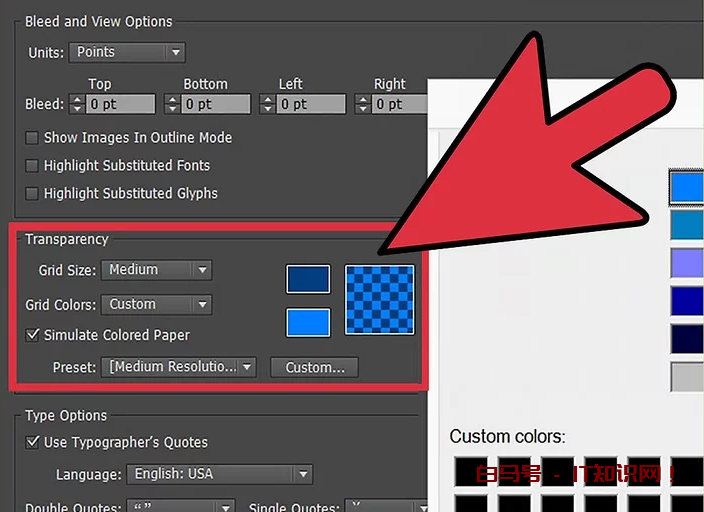Pick the dark blue grid color swatch
The image size is (704, 512).
coord(308,279)
